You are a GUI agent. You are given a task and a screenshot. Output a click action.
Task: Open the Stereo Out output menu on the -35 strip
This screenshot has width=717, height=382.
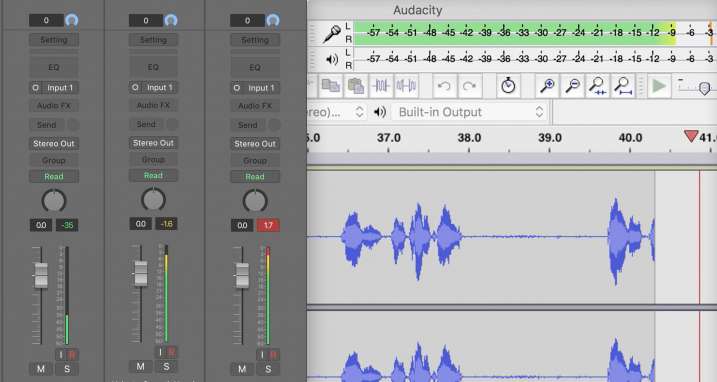pyautogui.click(x=54, y=144)
